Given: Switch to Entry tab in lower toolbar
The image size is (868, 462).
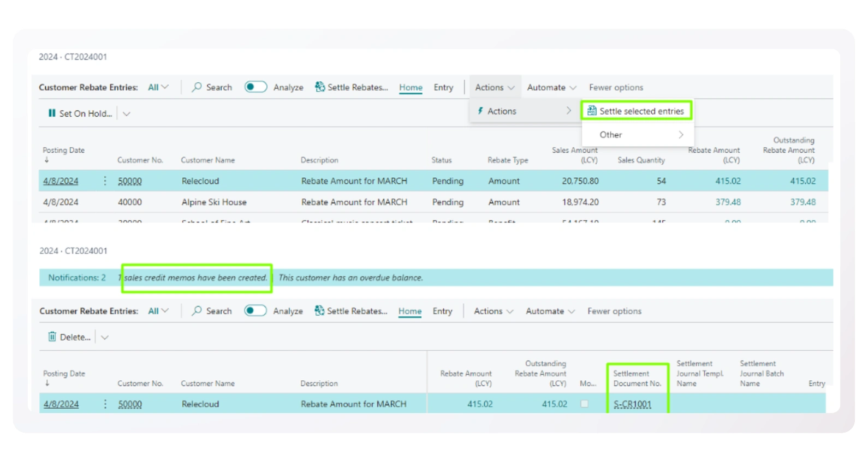Looking at the screenshot, I should [443, 311].
